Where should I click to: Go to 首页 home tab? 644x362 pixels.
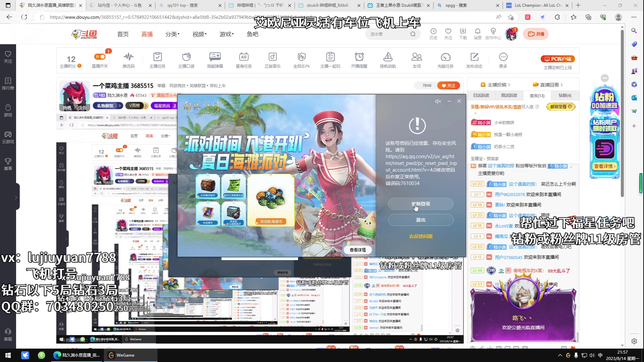point(123,34)
